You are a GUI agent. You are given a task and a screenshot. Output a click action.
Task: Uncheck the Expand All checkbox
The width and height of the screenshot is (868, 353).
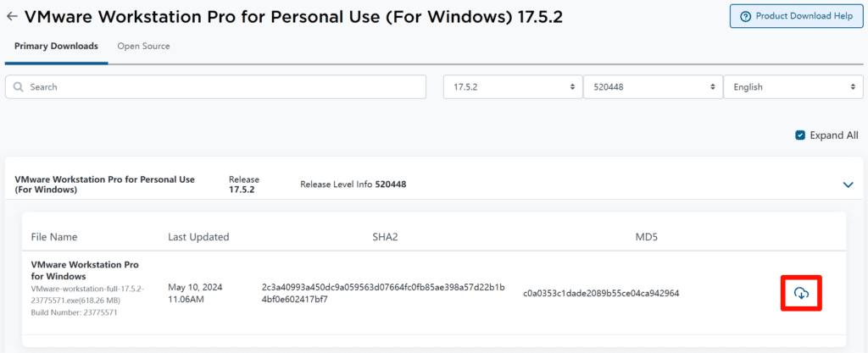800,135
